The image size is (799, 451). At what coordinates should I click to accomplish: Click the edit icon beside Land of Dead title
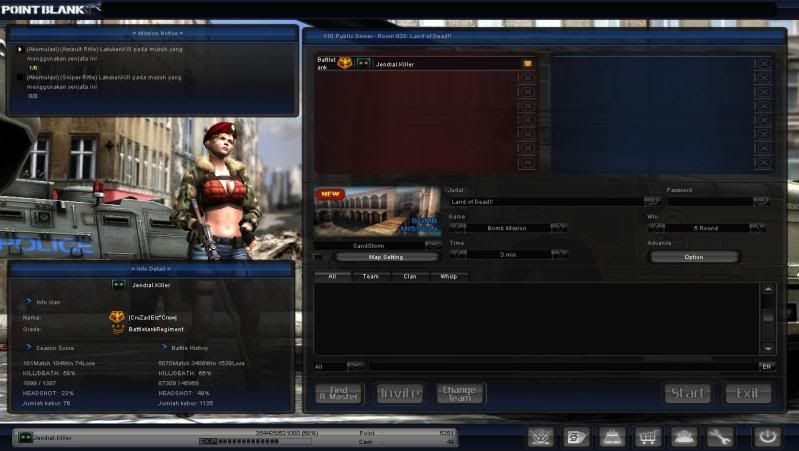[652, 201]
